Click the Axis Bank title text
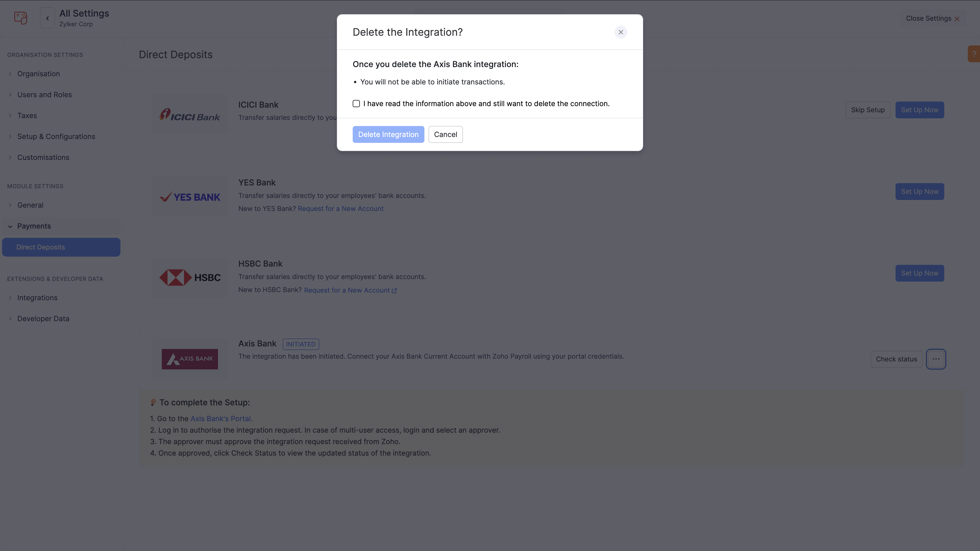980x551 pixels. coord(257,343)
